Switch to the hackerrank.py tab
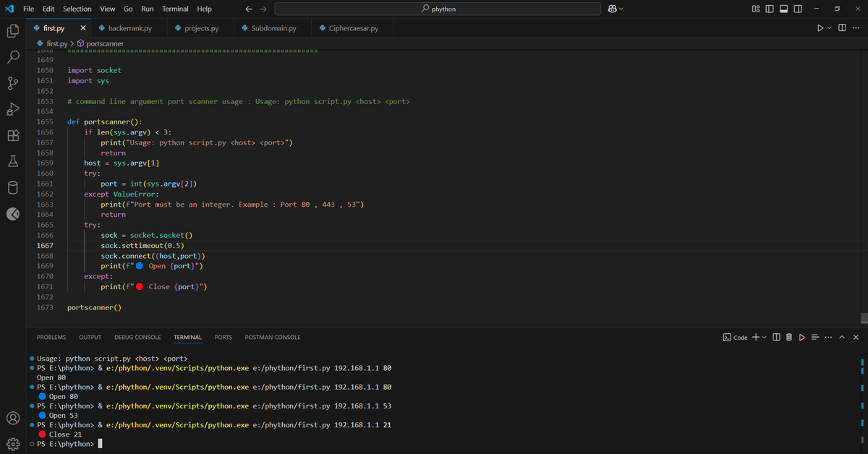 click(129, 28)
